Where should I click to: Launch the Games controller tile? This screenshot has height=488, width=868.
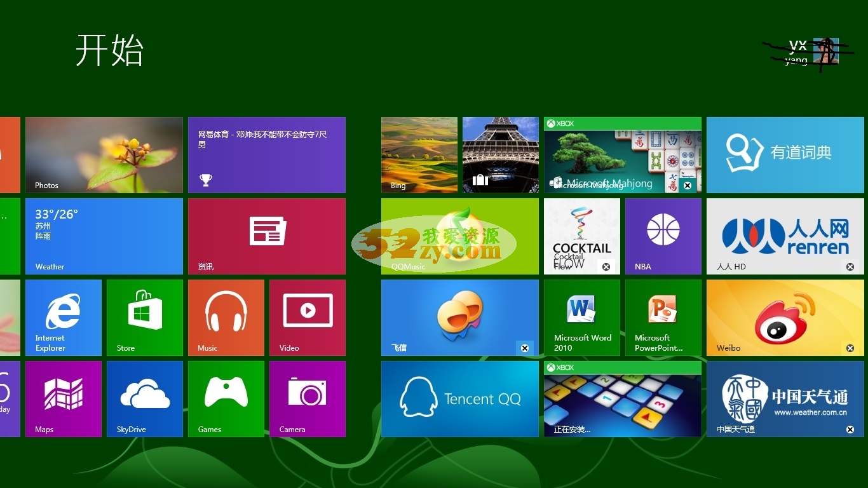pyautogui.click(x=226, y=399)
